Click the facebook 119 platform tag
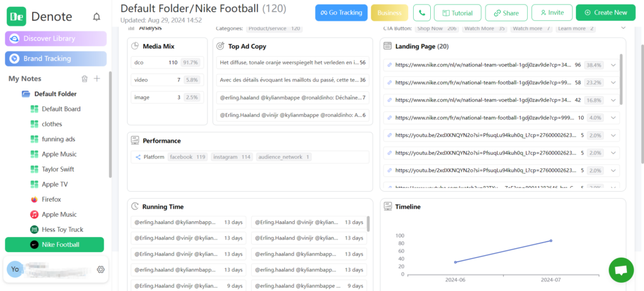 point(187,156)
